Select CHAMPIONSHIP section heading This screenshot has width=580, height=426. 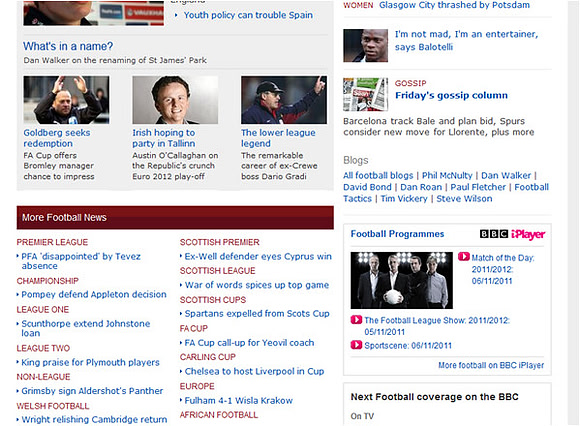(x=47, y=281)
